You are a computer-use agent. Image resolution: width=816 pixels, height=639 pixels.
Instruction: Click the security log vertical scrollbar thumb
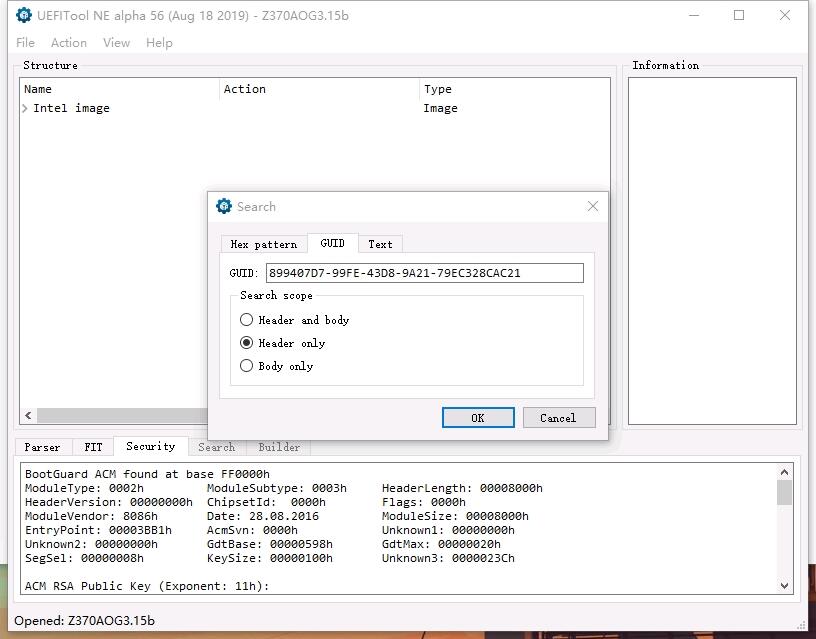tap(784, 492)
